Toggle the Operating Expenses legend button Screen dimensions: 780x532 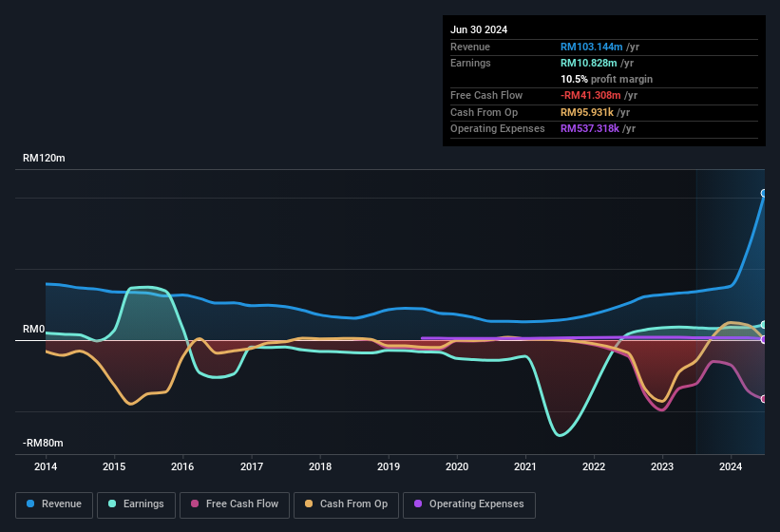(469, 504)
